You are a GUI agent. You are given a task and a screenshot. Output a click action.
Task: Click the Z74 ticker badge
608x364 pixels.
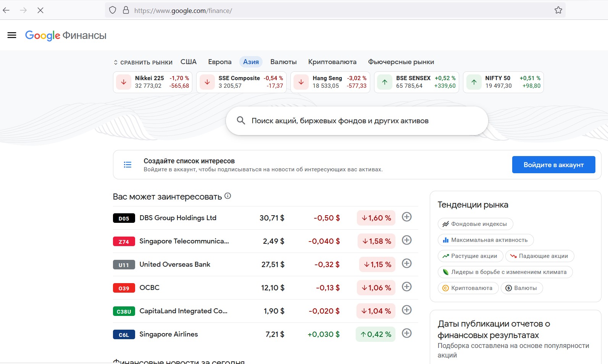point(124,242)
